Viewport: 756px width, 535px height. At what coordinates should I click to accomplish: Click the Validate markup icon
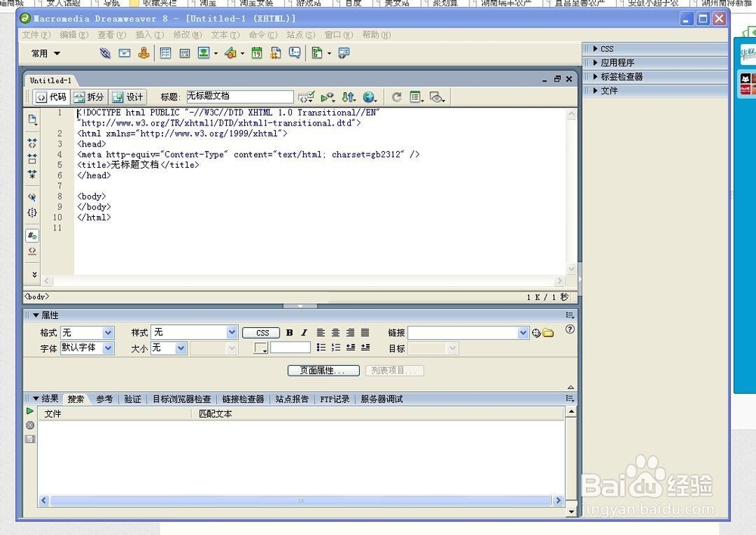click(x=306, y=97)
